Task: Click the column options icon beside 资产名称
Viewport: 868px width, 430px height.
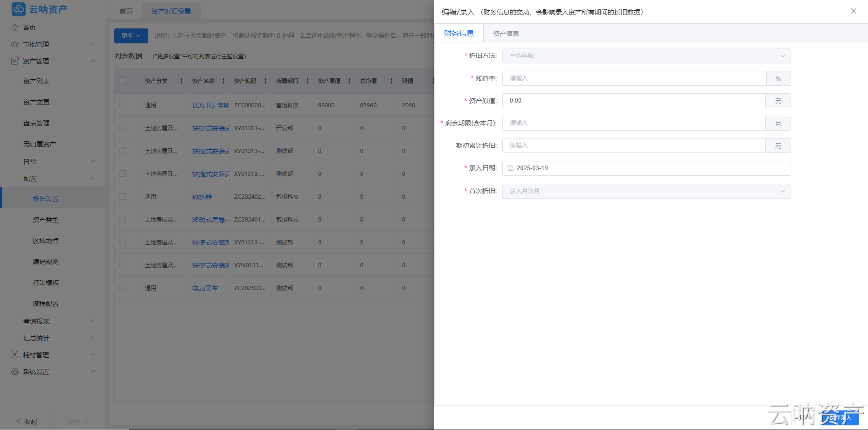Action: coord(223,81)
